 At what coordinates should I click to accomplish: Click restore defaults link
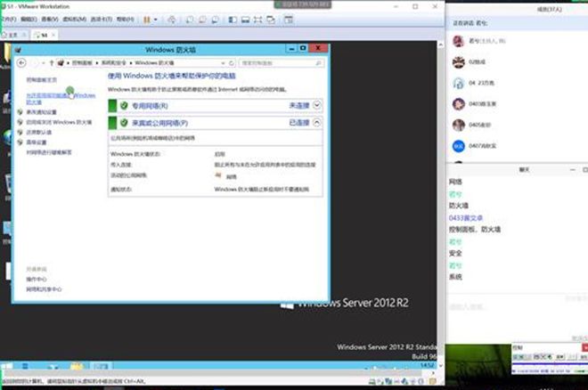point(39,133)
